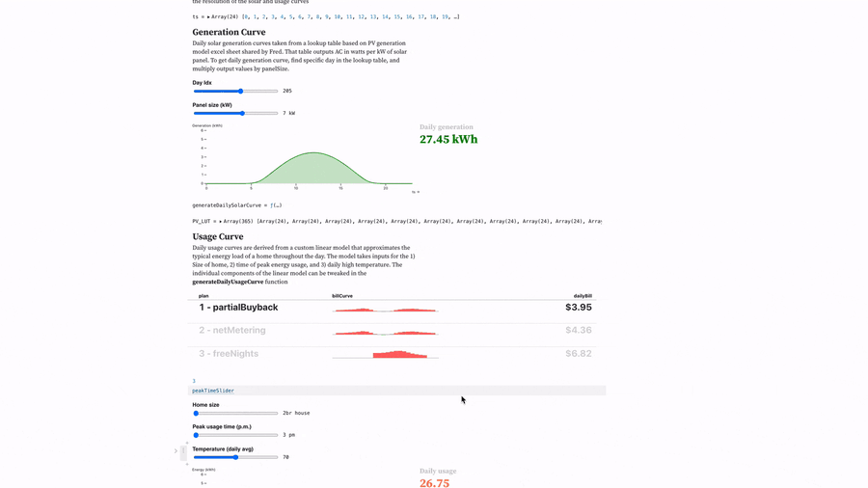
Task: Click the $6.82 daily bill value
Action: pos(579,354)
